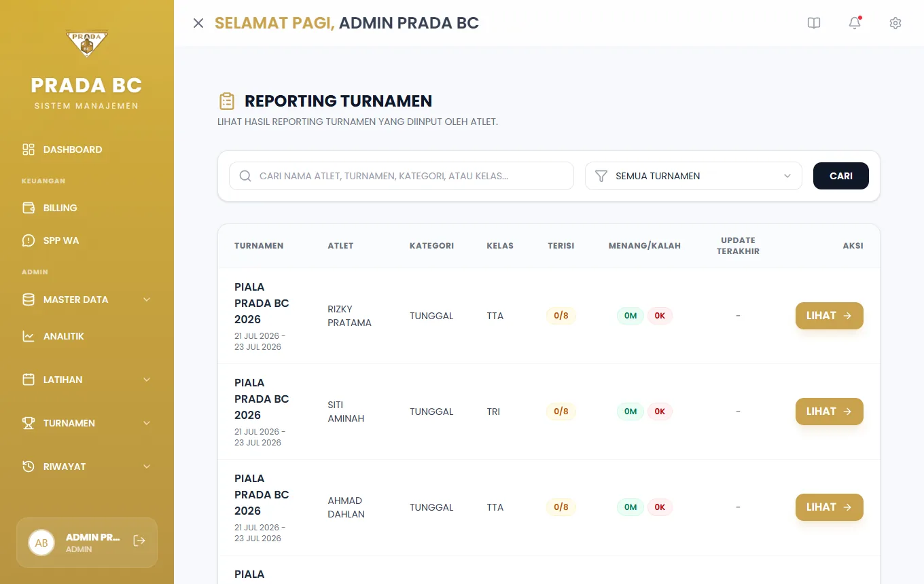Focus the athlete search input field
The width and height of the screenshot is (924, 584).
coord(402,176)
